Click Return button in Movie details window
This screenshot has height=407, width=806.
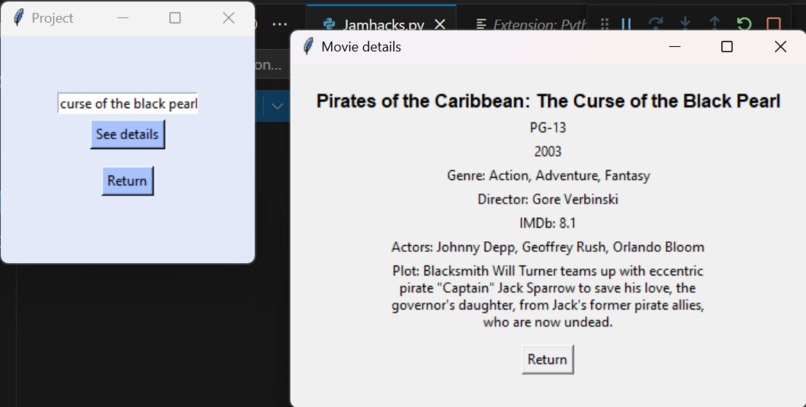pyautogui.click(x=547, y=359)
